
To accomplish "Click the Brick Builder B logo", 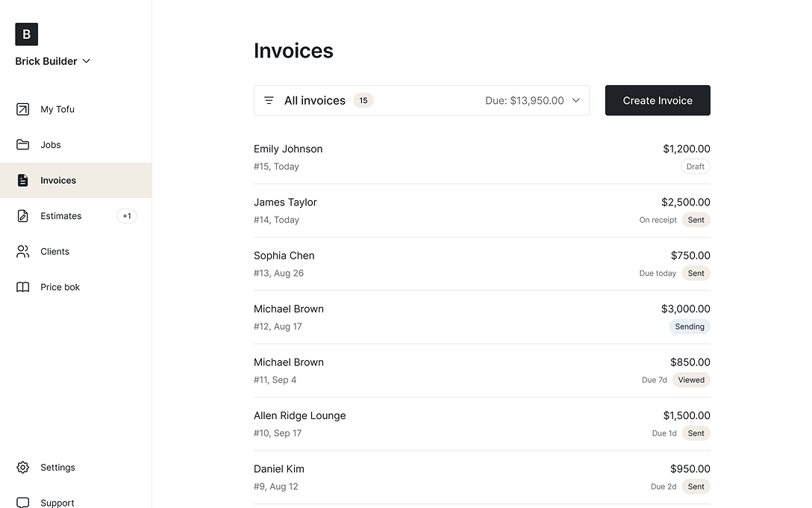I will pyautogui.click(x=26, y=34).
